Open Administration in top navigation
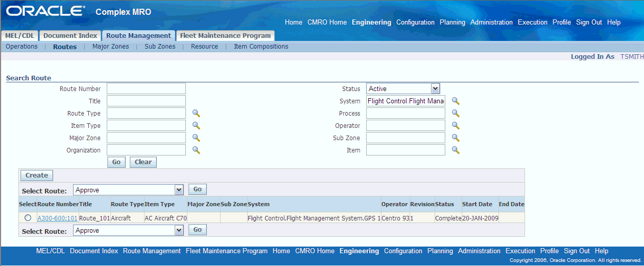The width and height of the screenshot is (644, 266). [491, 23]
